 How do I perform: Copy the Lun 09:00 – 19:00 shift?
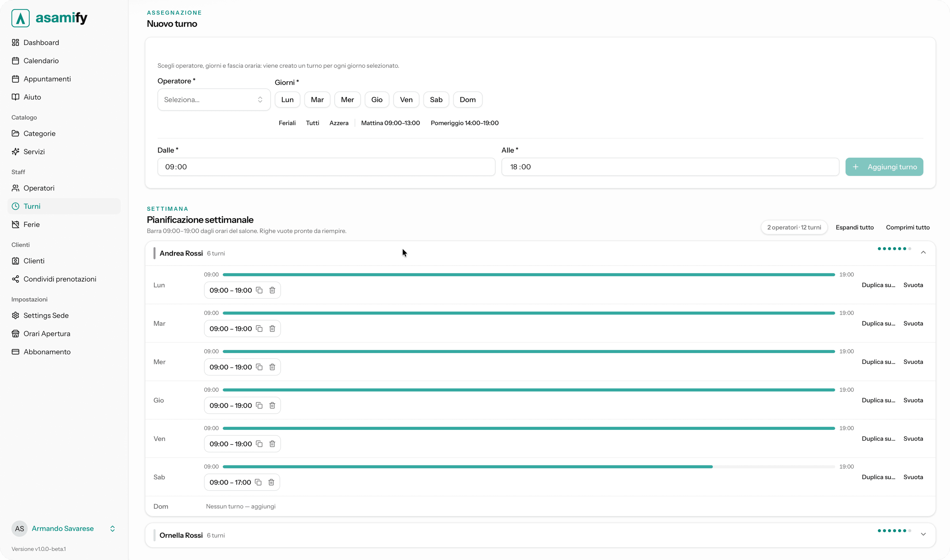259,290
